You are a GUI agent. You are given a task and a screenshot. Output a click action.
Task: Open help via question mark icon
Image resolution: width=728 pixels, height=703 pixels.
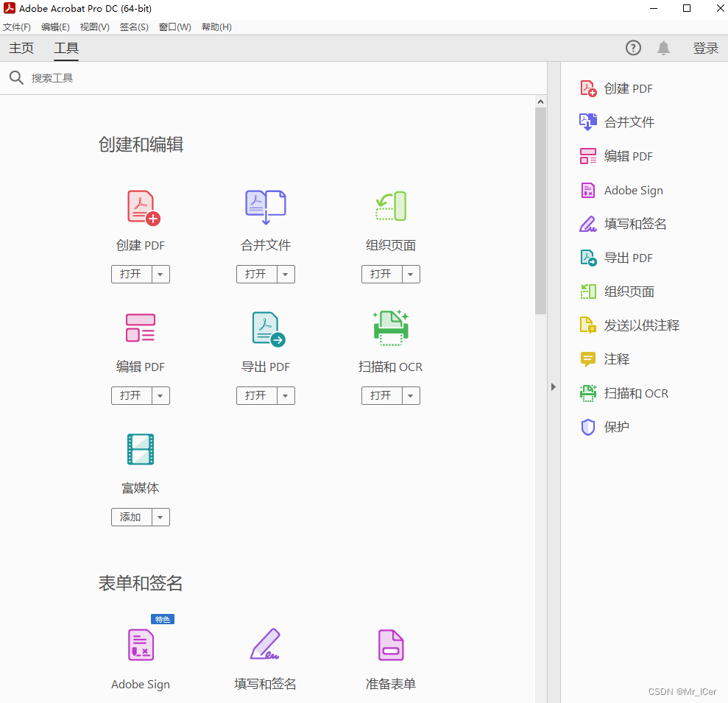633,48
